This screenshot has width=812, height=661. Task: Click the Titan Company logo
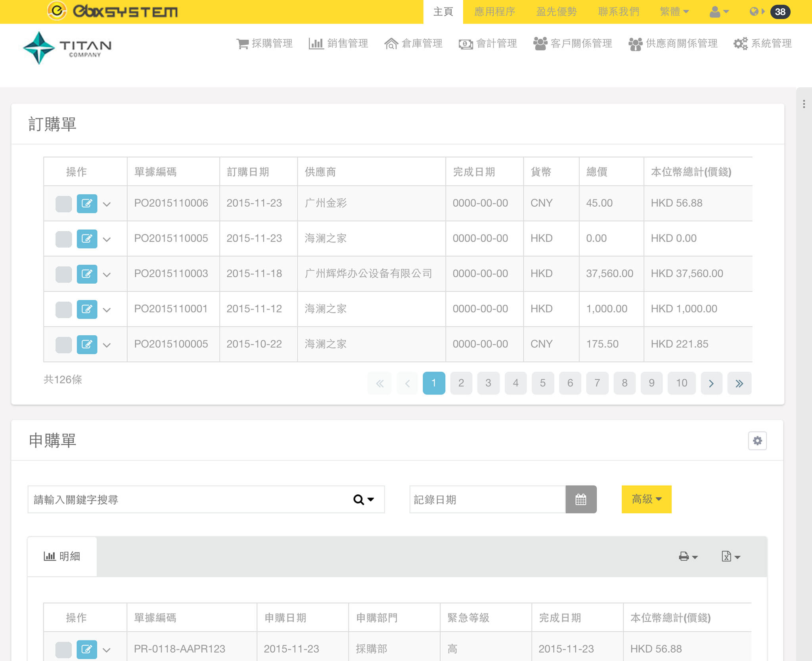(67, 48)
